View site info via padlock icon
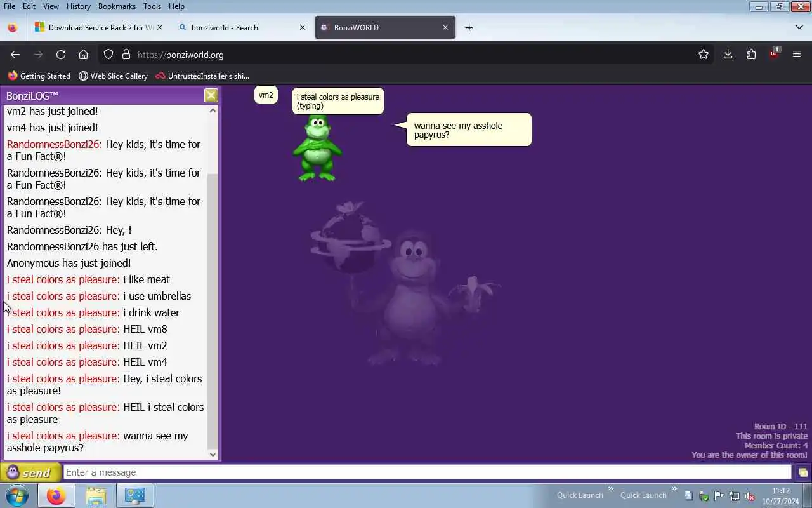 [126, 55]
